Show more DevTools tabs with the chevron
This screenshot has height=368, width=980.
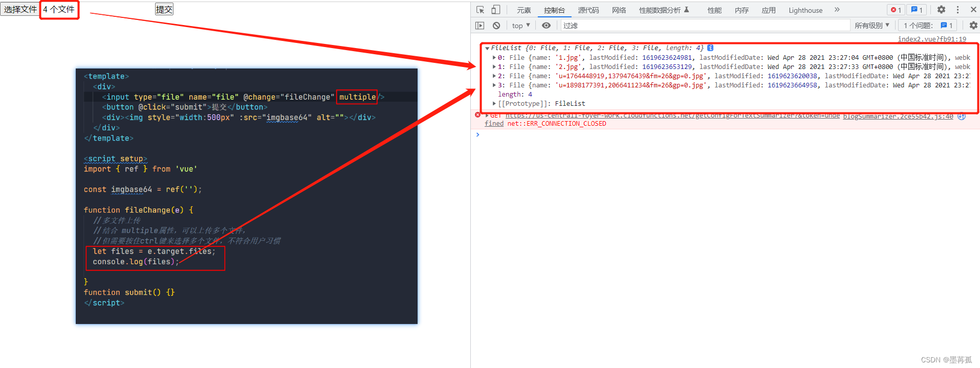[x=837, y=10]
